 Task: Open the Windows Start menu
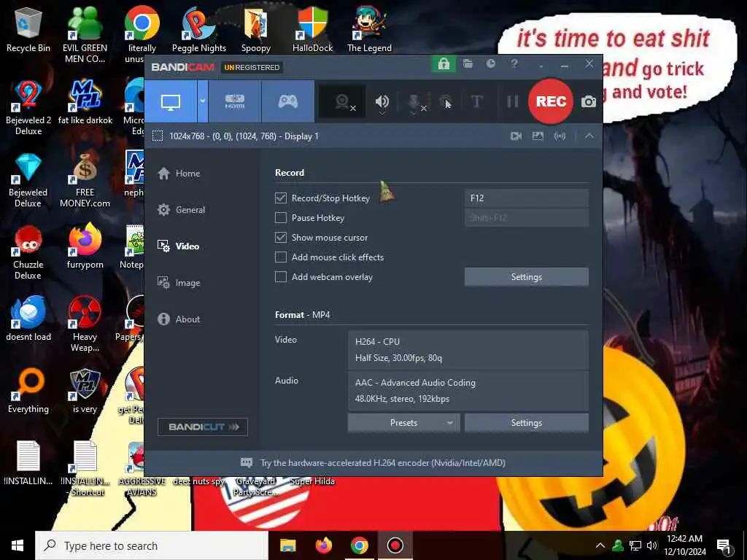[x=18, y=545]
